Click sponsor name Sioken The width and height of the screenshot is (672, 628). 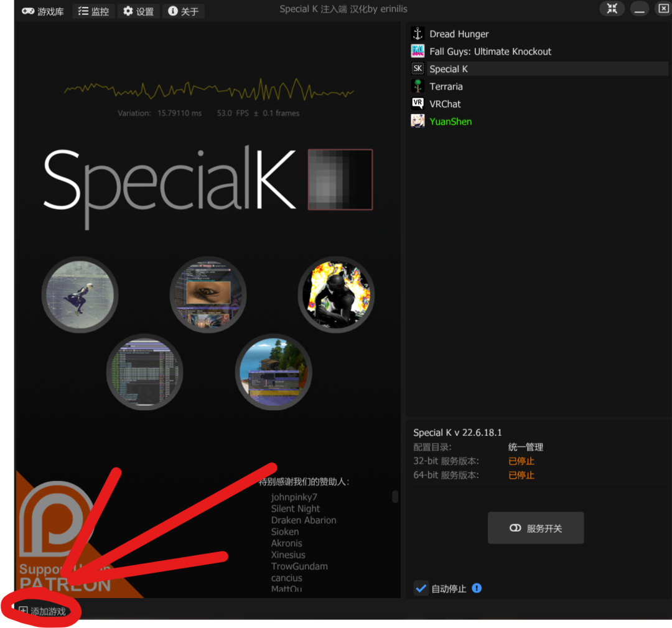285,532
